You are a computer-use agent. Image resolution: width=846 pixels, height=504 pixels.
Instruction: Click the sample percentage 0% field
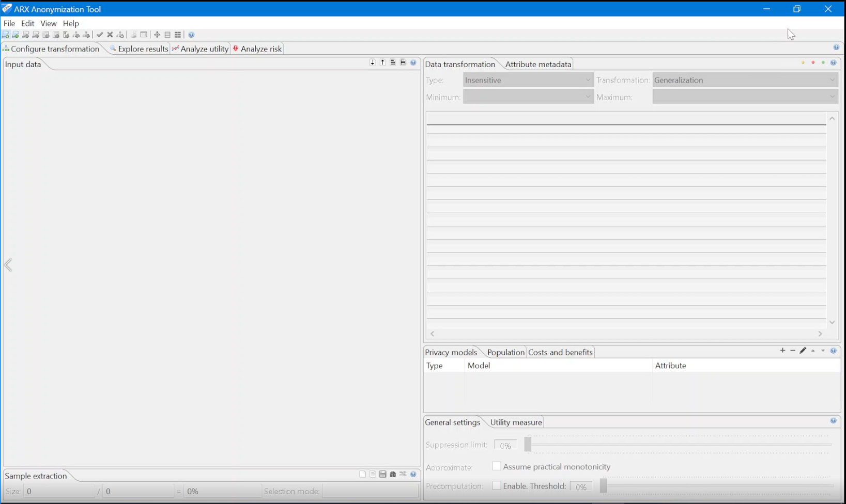coord(223,491)
